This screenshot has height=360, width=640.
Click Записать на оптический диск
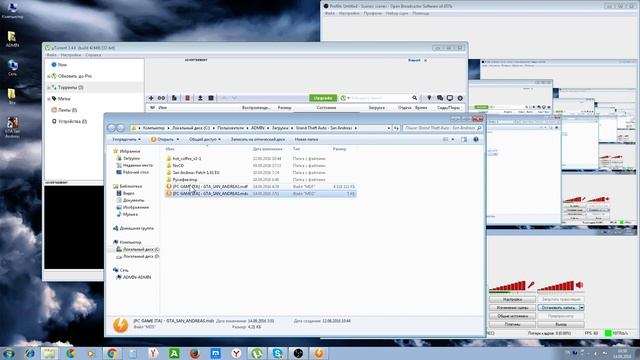(258, 140)
